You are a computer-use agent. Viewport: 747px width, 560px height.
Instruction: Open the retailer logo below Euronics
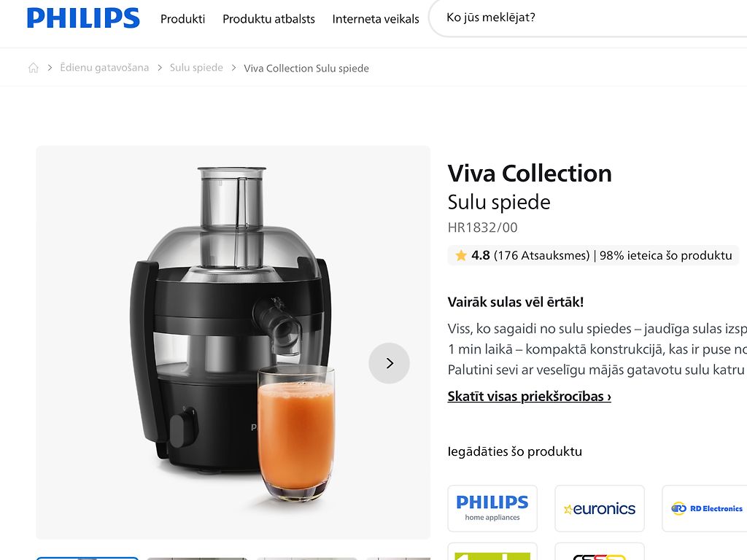(x=600, y=553)
